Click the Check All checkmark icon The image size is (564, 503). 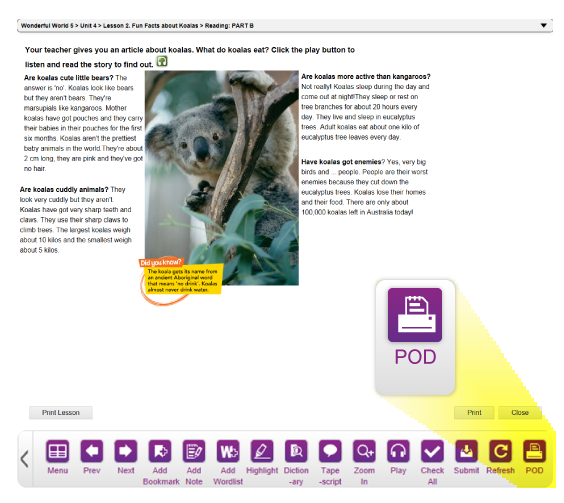tap(432, 451)
